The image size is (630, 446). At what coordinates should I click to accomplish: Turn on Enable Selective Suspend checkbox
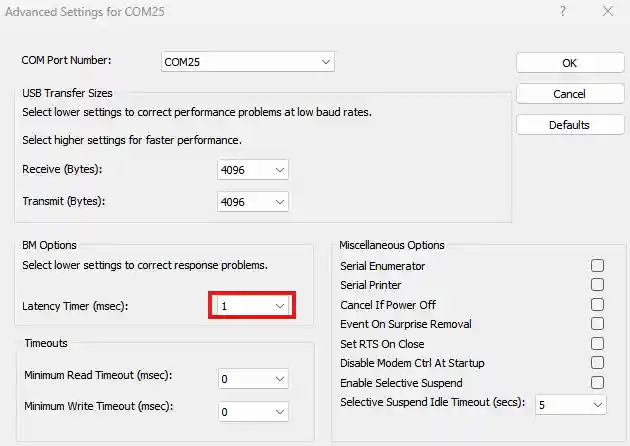click(x=598, y=383)
